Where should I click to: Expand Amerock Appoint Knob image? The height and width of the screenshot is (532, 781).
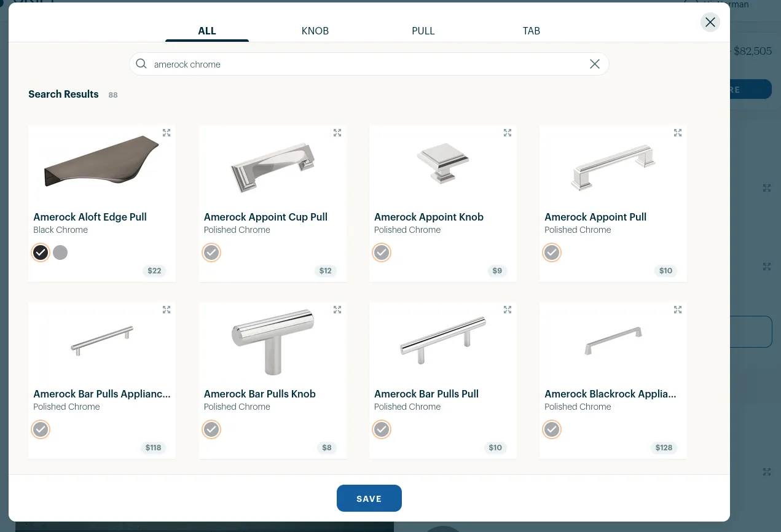508,133
